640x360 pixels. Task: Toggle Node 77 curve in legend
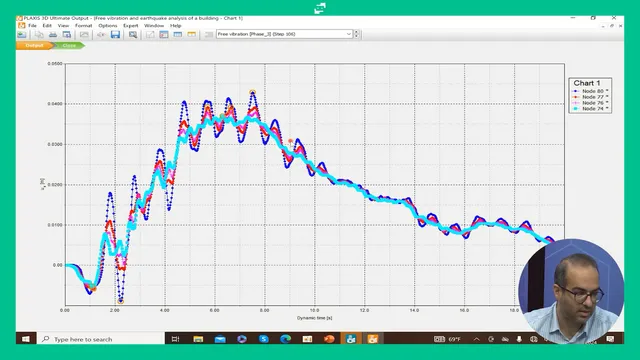(591, 97)
